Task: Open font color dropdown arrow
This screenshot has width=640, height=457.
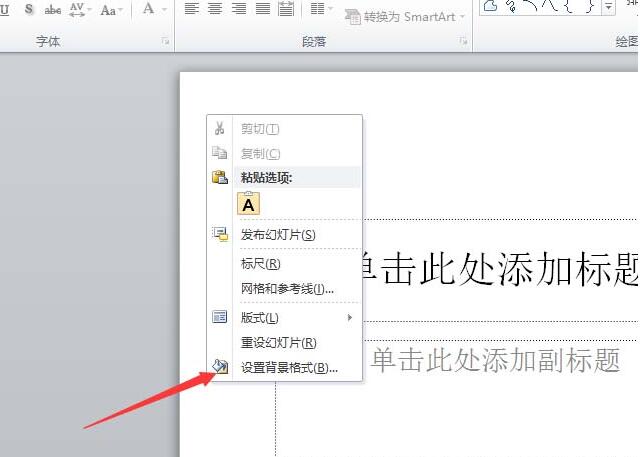Action: pos(164,9)
